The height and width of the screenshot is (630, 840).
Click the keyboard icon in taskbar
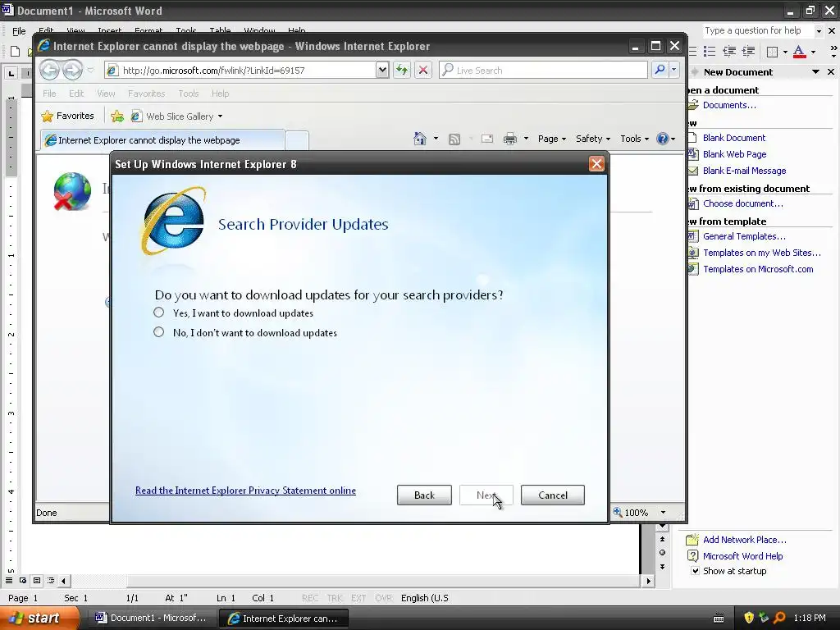coord(719,619)
